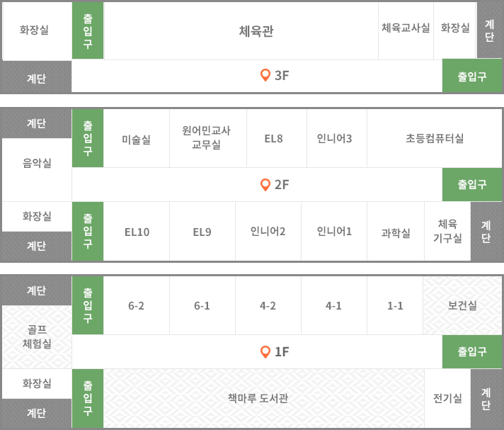The height and width of the screenshot is (430, 504).
Task: Click the 체육 기구실 cell
Action: (447, 232)
